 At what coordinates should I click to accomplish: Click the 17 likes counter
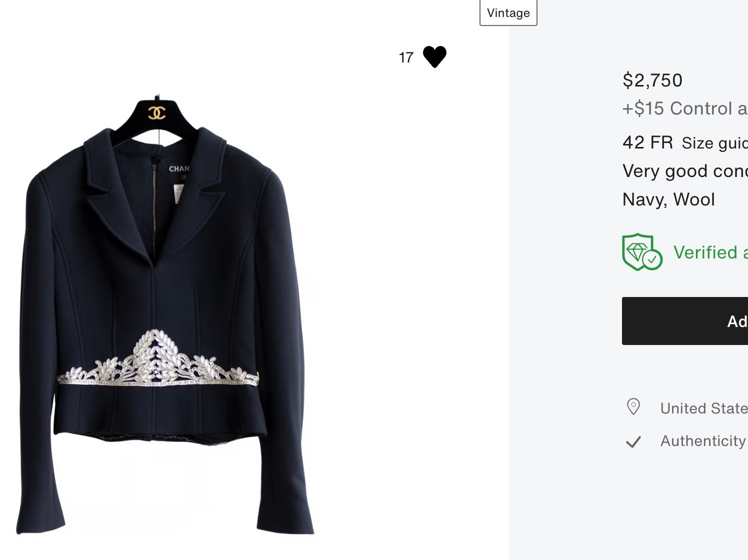tap(406, 57)
